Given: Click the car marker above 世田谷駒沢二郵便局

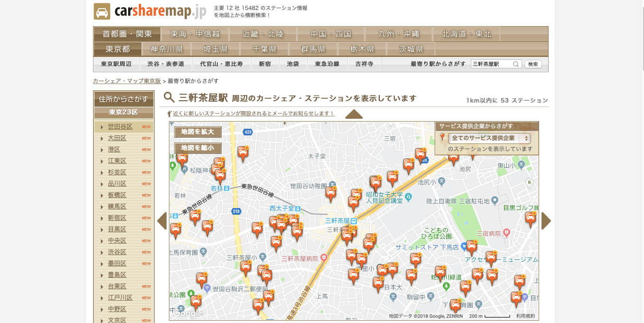Looking at the screenshot, I should tap(202, 280).
